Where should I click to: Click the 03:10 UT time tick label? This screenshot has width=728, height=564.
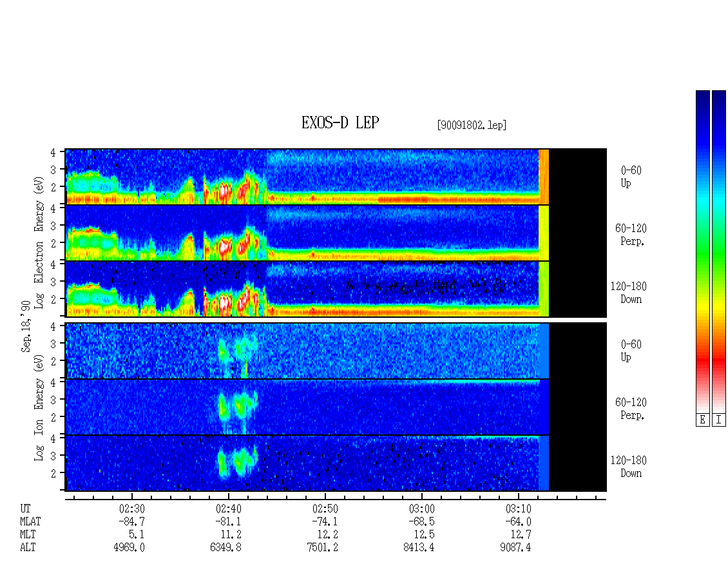click(518, 509)
